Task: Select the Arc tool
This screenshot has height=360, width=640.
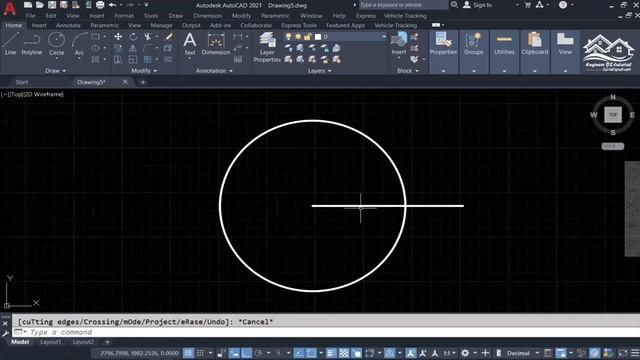Action: [79, 44]
